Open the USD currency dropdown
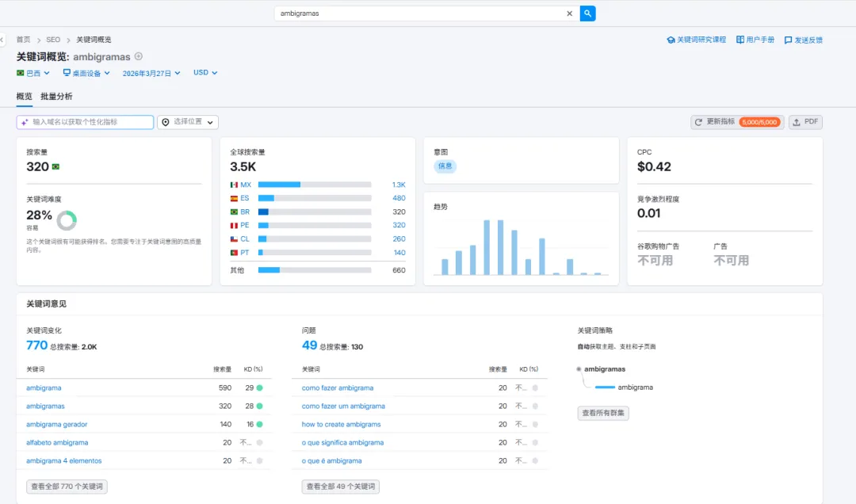Viewport: 856px width, 504px height. tap(205, 72)
